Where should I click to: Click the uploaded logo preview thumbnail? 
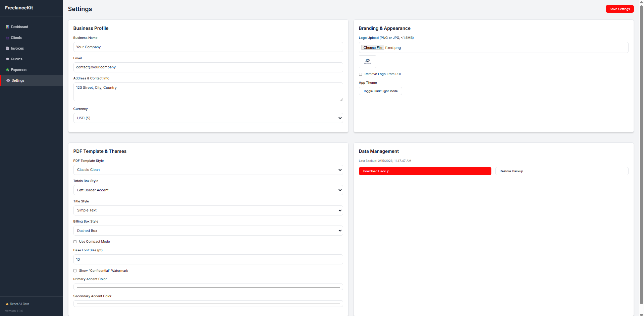[x=367, y=61]
